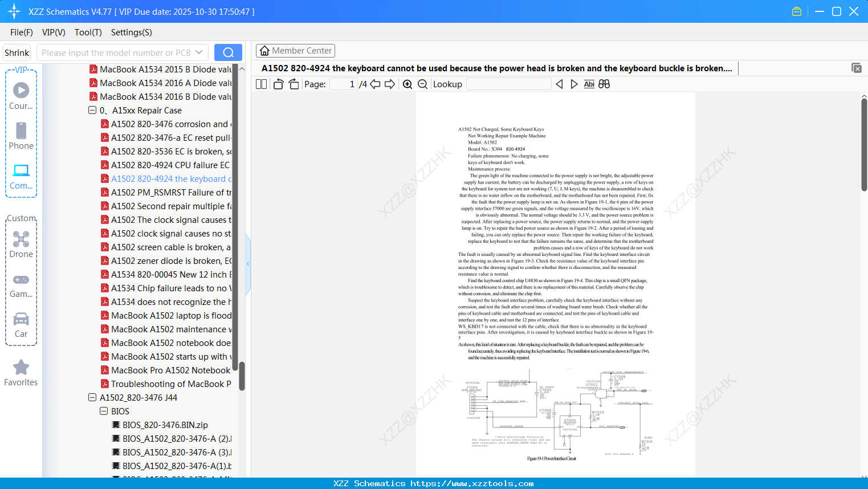This screenshot has width=868, height=489.
Task: Select the Phone category icon
Action: click(21, 136)
